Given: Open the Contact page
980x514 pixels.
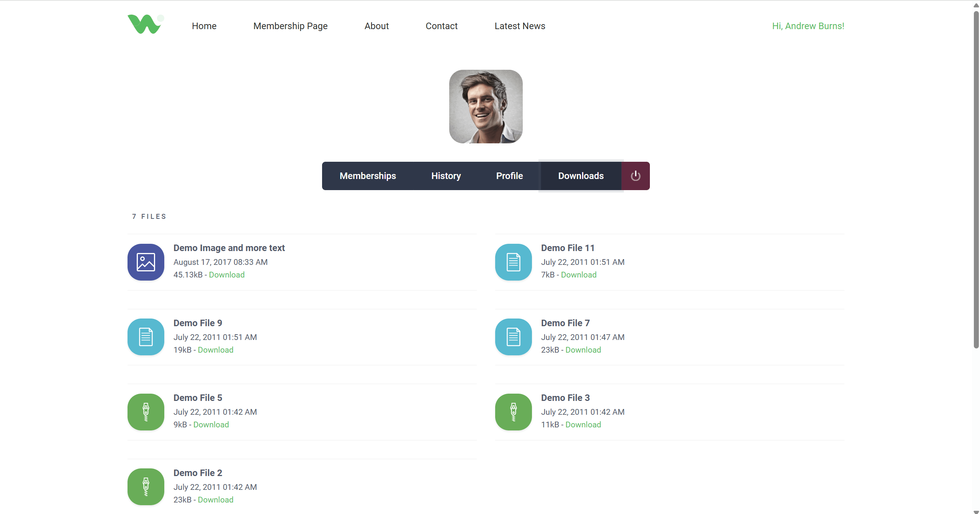Looking at the screenshot, I should point(441,26).
